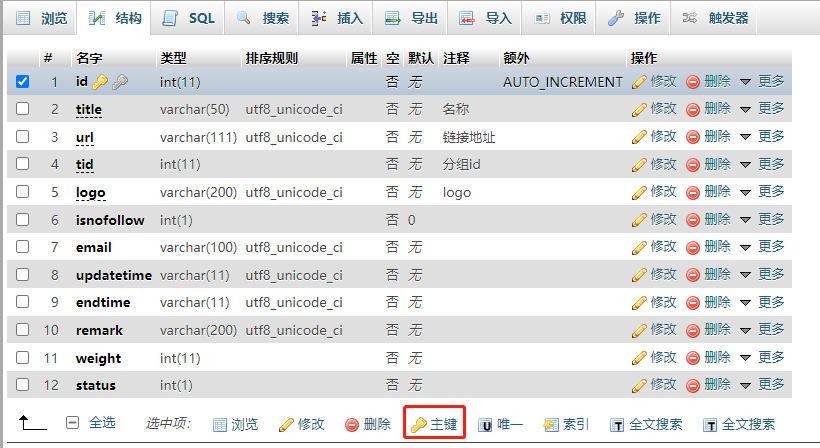This screenshot has width=820, height=448.
Task: Click the red delete icon for url row
Action: point(693,136)
